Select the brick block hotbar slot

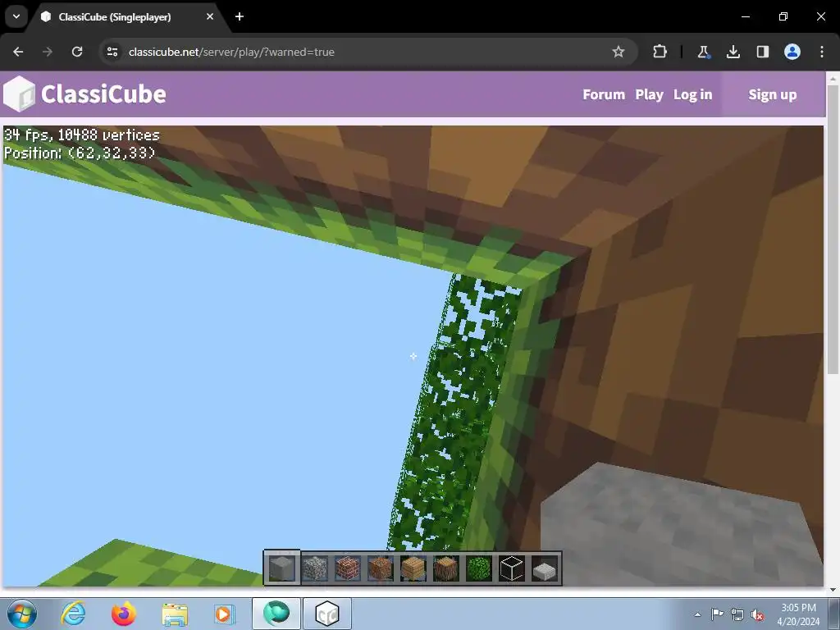pos(347,568)
